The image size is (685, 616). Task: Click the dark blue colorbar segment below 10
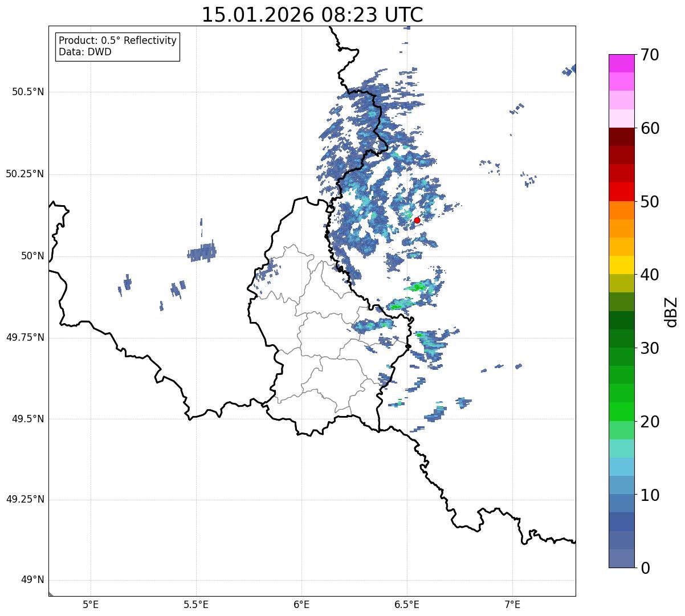tap(621, 522)
